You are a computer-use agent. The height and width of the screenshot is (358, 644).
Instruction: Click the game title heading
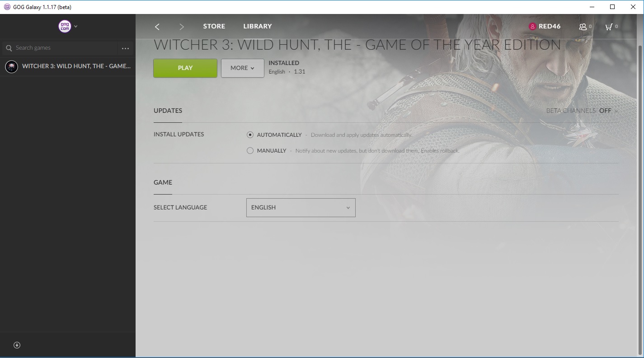(357, 45)
